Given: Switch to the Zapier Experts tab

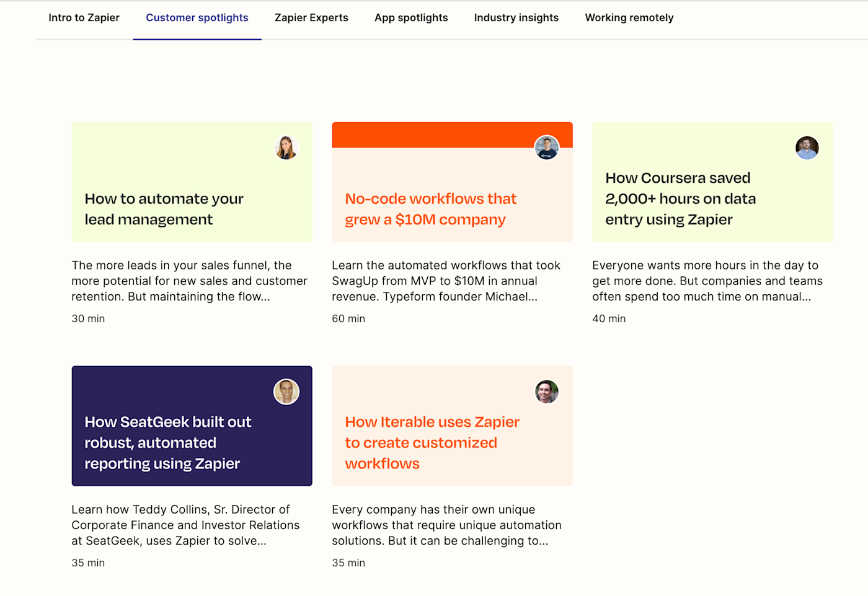Looking at the screenshot, I should 311,18.
